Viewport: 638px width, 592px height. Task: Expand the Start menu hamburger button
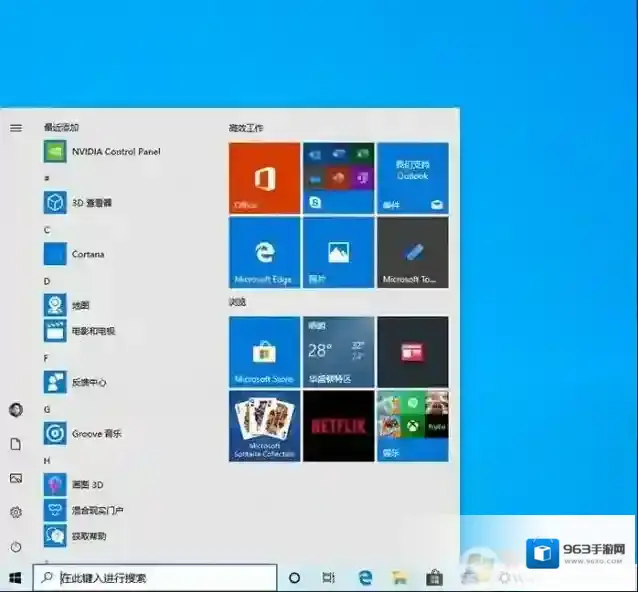16,128
